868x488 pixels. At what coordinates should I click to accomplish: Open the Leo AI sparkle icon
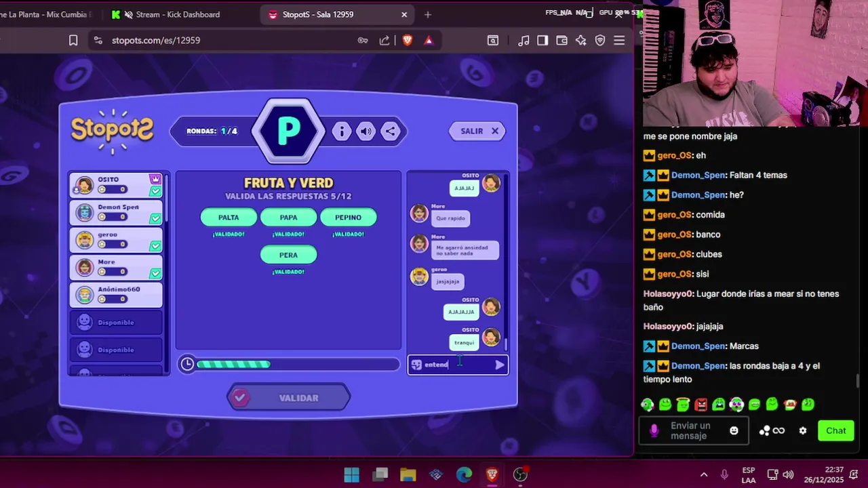point(581,41)
